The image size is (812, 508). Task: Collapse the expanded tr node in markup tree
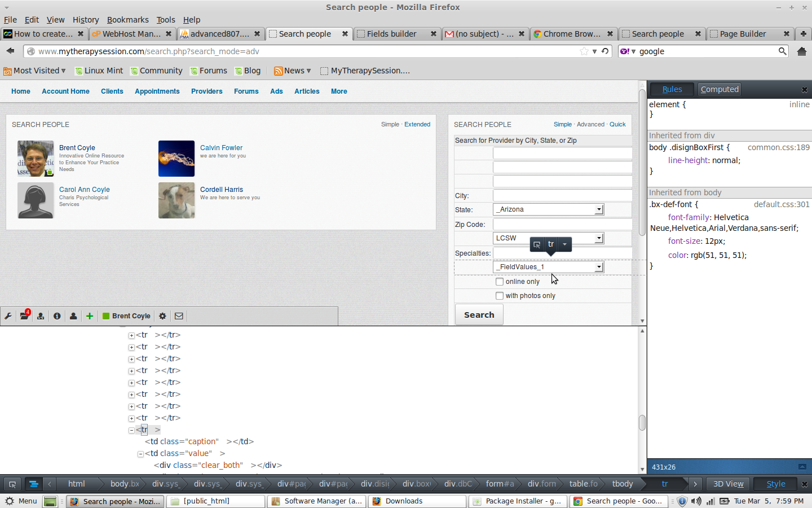pos(131,430)
